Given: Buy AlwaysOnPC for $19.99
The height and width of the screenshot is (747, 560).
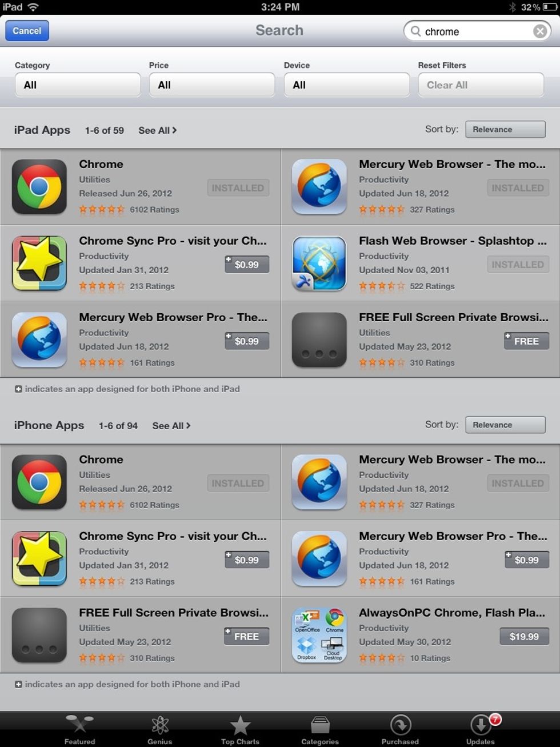Looking at the screenshot, I should [x=524, y=636].
